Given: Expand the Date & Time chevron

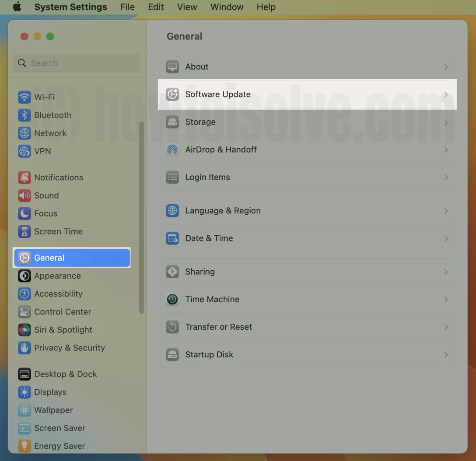Looking at the screenshot, I should tap(446, 238).
